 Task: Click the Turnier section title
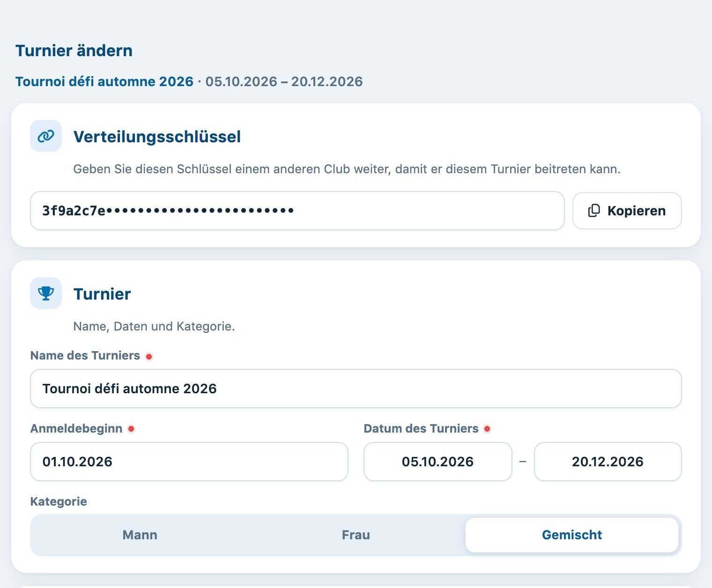[x=102, y=294]
